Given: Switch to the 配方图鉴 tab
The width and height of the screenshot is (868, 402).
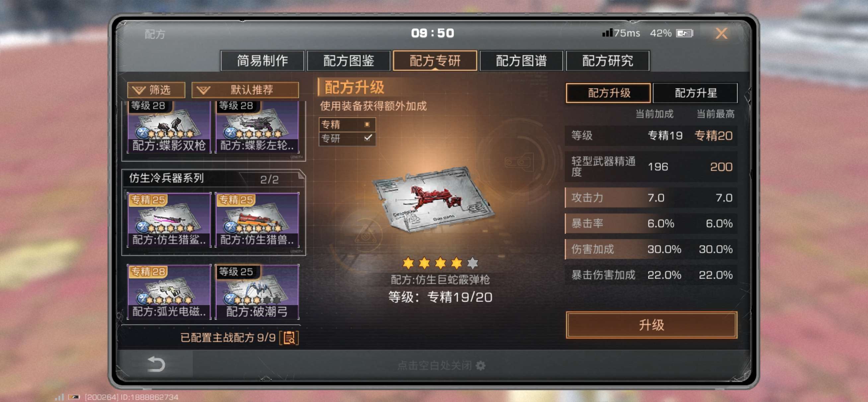Looking at the screenshot, I should click(348, 61).
